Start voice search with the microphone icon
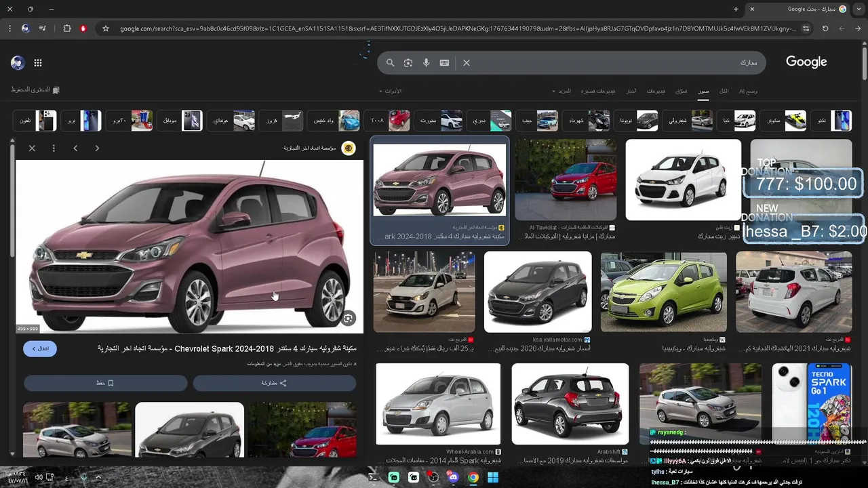The image size is (868, 488). coord(426,63)
